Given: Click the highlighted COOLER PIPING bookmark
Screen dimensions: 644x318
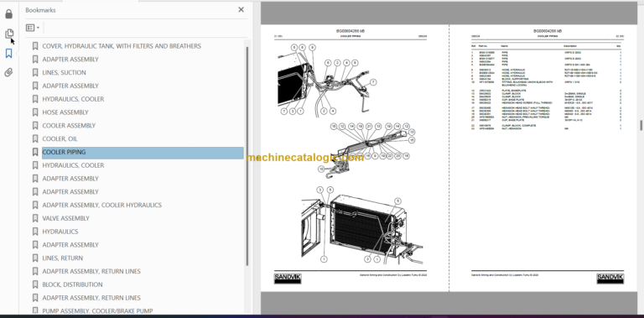Looking at the screenshot, I should tap(143, 152).
